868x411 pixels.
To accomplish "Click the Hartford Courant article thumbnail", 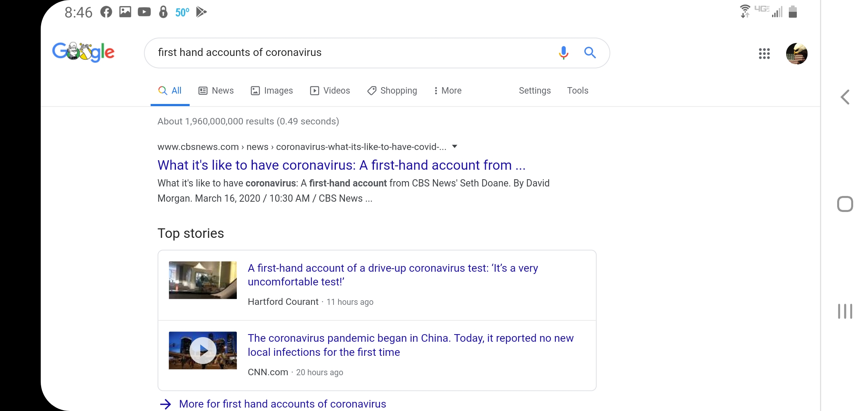I will [x=202, y=280].
